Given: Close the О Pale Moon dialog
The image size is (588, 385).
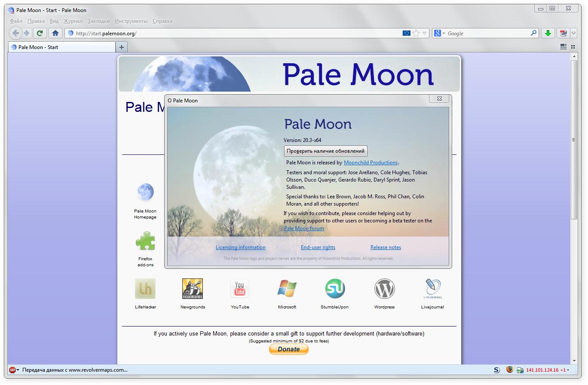Looking at the screenshot, I should coord(439,99).
